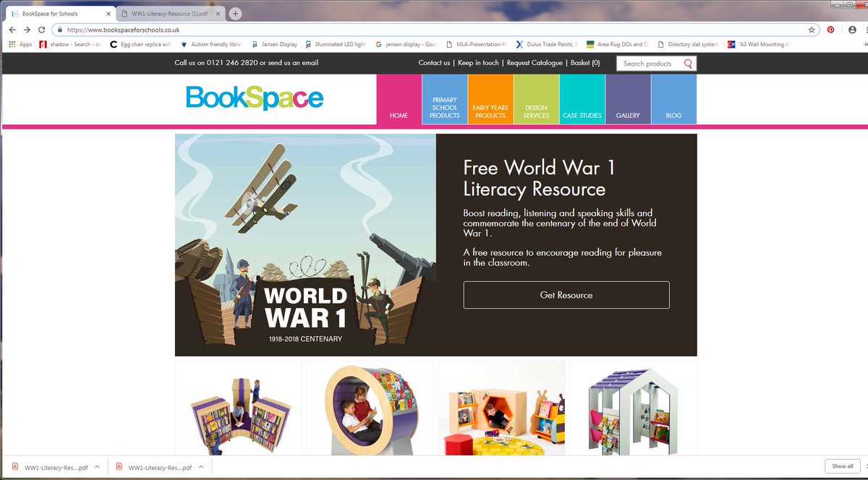Click the 'Free World War 1 Literacy Resource' heading

click(539, 179)
